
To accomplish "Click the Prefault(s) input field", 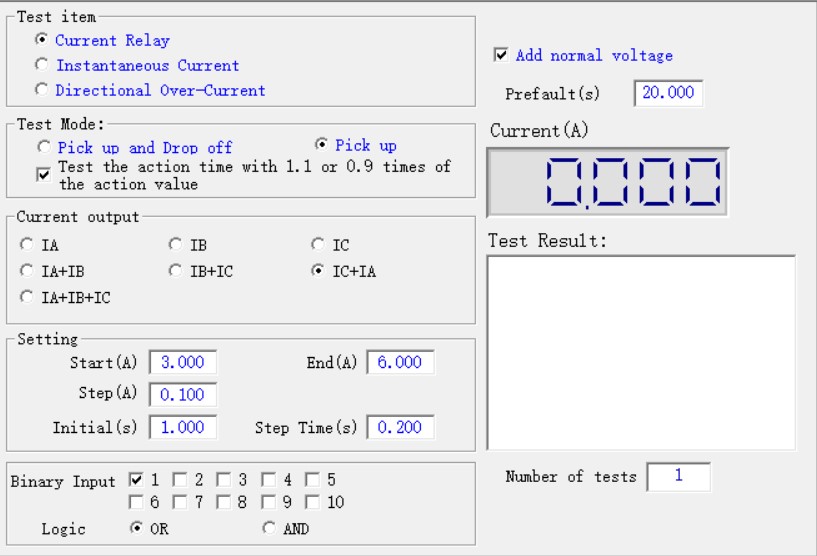I will (668, 94).
